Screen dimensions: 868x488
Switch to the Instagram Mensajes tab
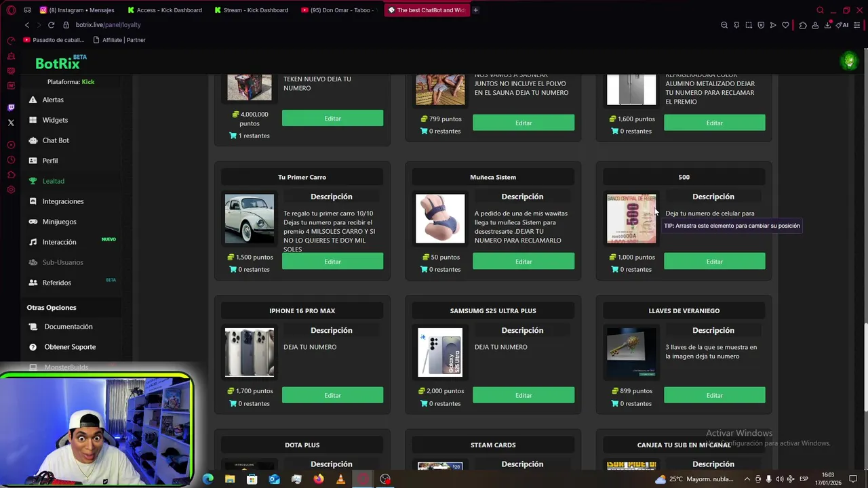click(78, 10)
